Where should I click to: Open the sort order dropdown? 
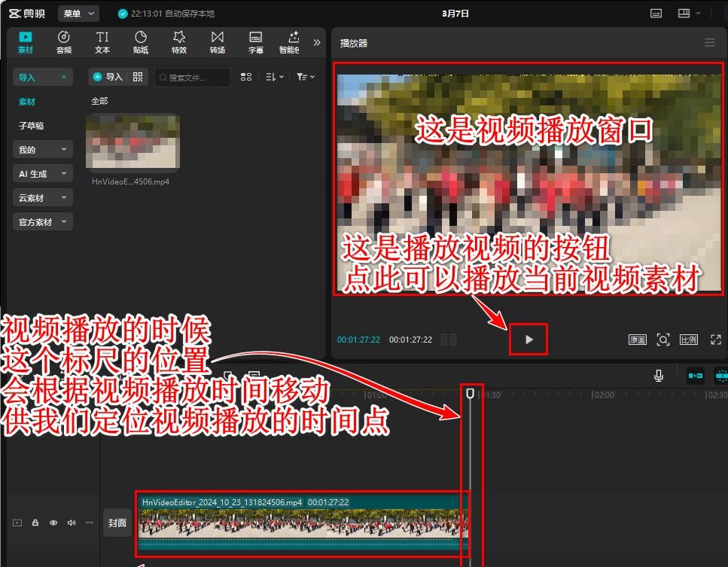275,77
